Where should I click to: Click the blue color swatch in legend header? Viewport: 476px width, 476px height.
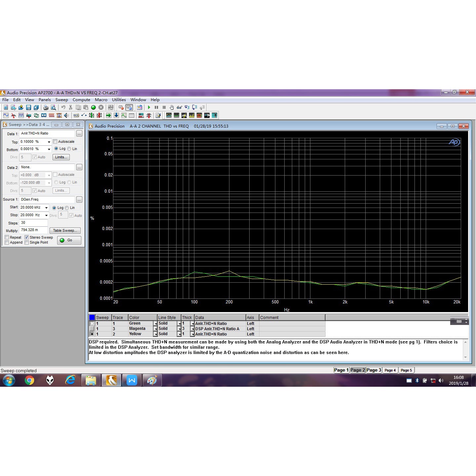pos(92,317)
